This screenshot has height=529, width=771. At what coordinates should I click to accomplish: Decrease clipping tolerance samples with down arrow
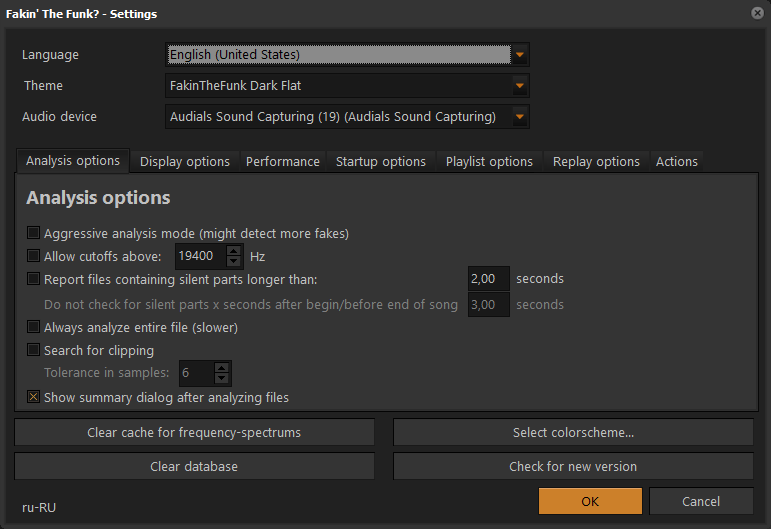pos(222,380)
